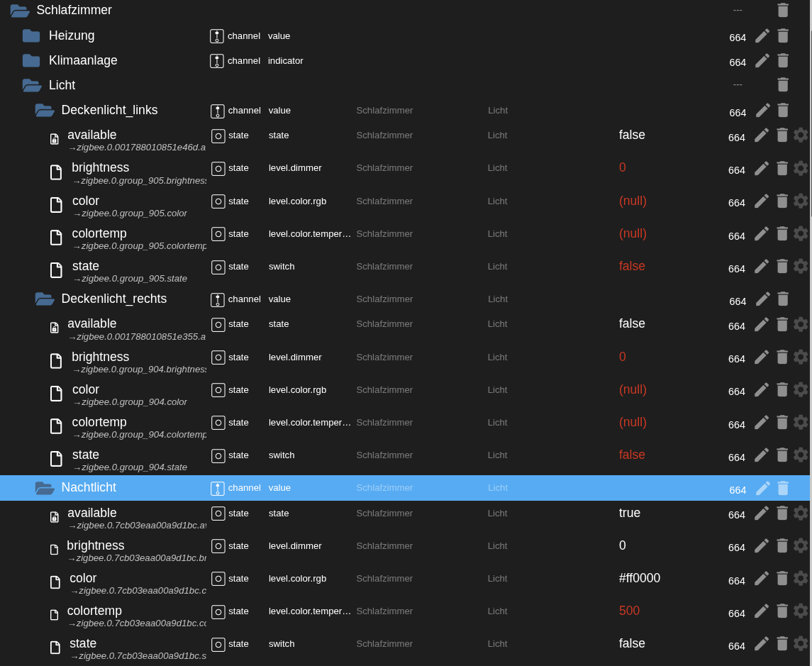
Task: Click the indicator role of Klimaanlage
Action: pos(285,60)
